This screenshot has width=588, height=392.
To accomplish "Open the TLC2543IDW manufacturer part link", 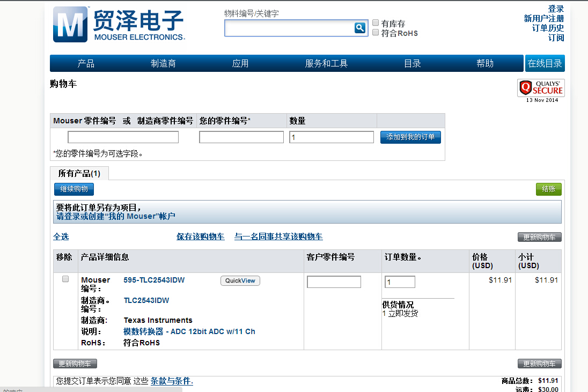I will 146,300.
